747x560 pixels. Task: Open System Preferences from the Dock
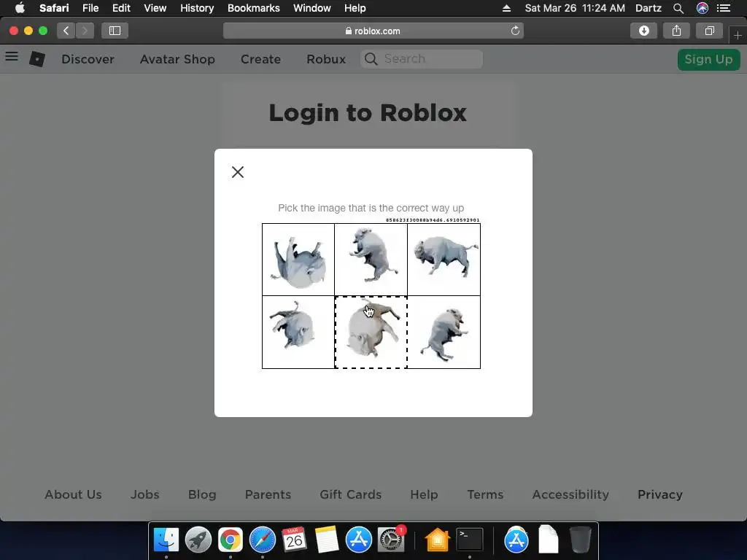click(x=391, y=540)
